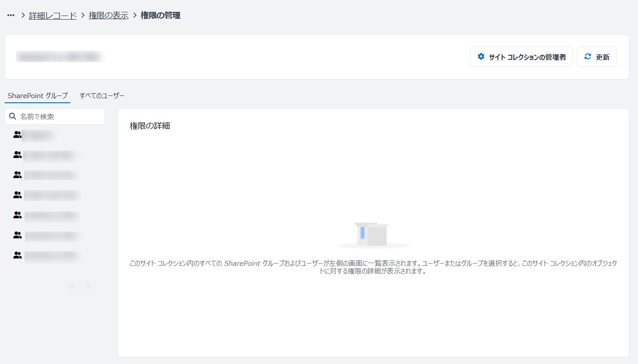Focus the 名前で検索 search field

point(55,116)
